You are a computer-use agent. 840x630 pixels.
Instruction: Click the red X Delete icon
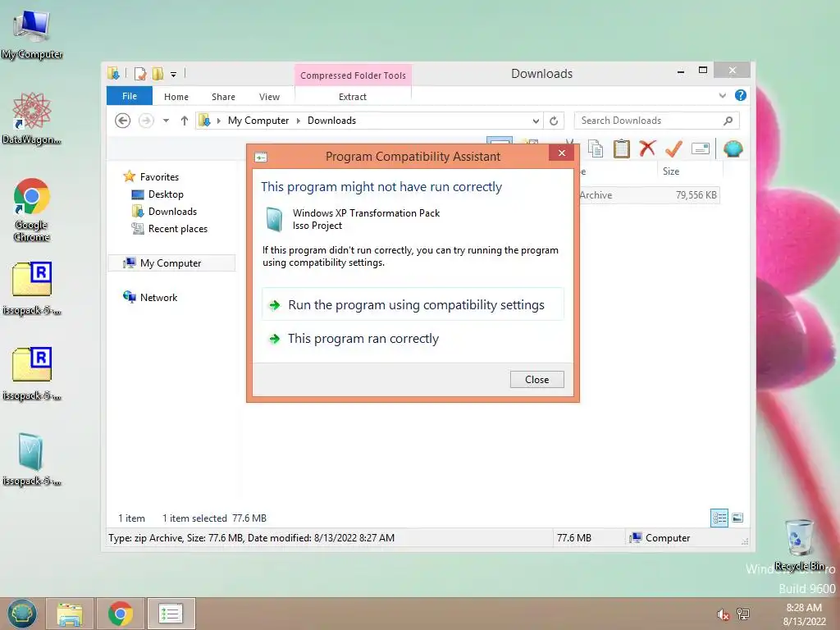coord(647,148)
